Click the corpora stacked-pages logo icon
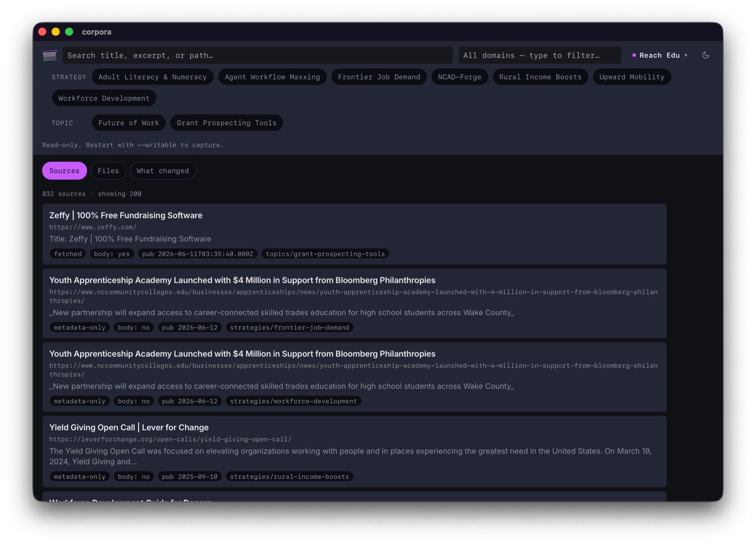This screenshot has width=756, height=545. click(x=50, y=55)
